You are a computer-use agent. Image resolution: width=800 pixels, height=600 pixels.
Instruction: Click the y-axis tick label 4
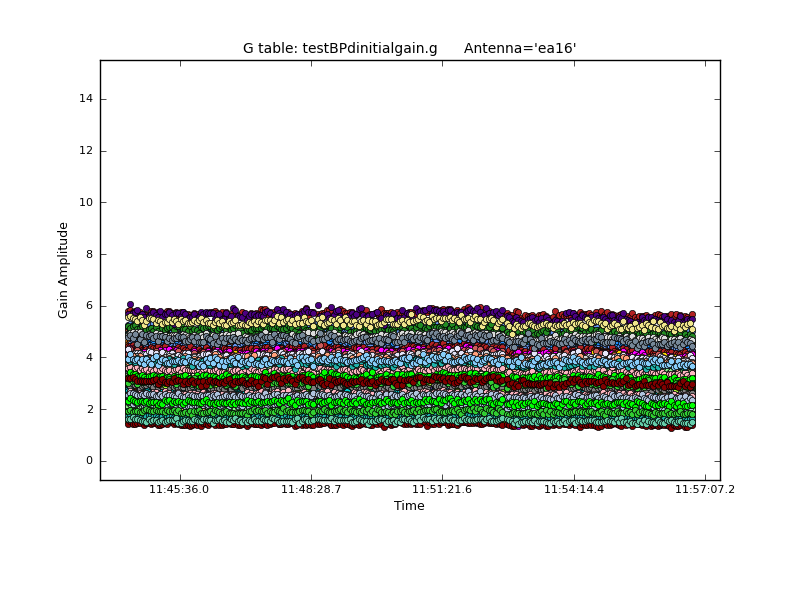pos(89,357)
